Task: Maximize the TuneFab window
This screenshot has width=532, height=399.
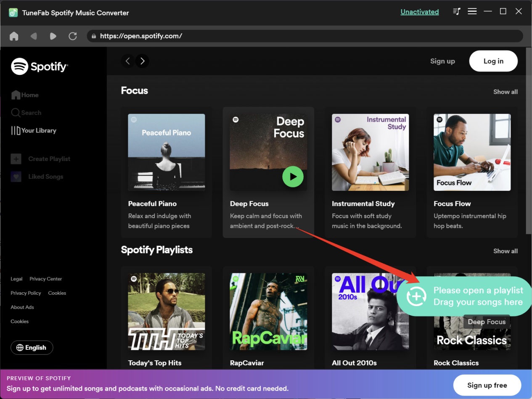Action: 503,11
